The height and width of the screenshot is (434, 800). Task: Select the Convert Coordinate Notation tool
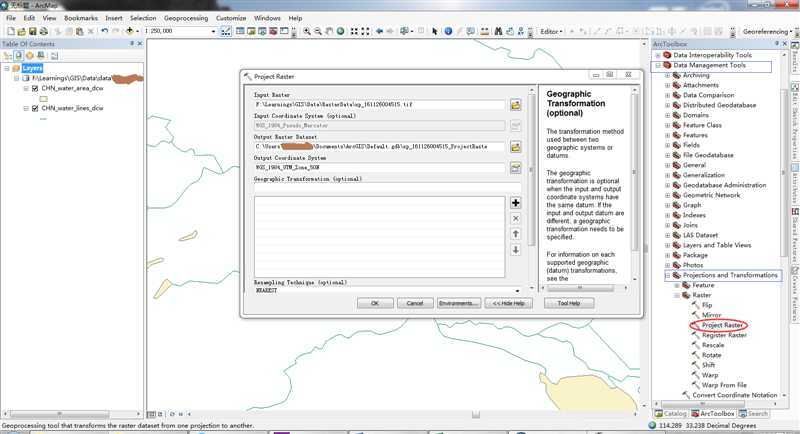(735, 395)
